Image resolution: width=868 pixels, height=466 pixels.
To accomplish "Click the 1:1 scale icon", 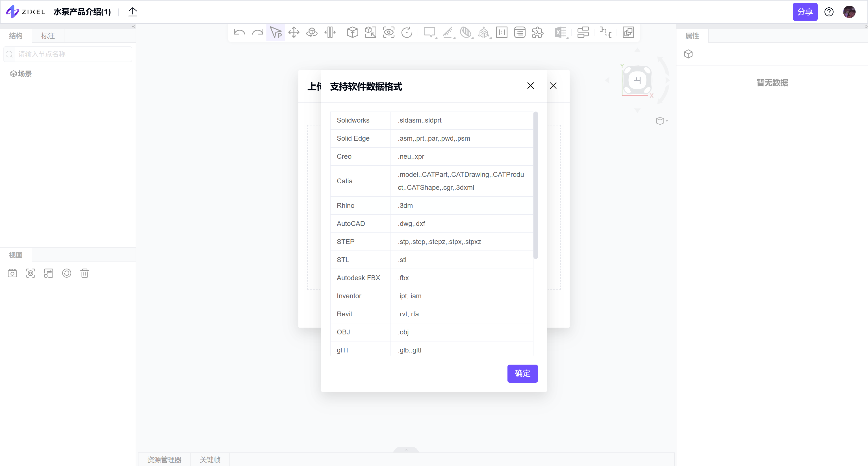I will [502, 33].
